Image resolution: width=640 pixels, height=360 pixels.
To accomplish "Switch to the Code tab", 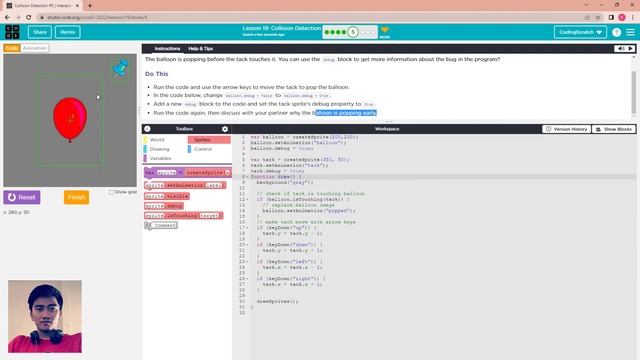I will (12, 48).
